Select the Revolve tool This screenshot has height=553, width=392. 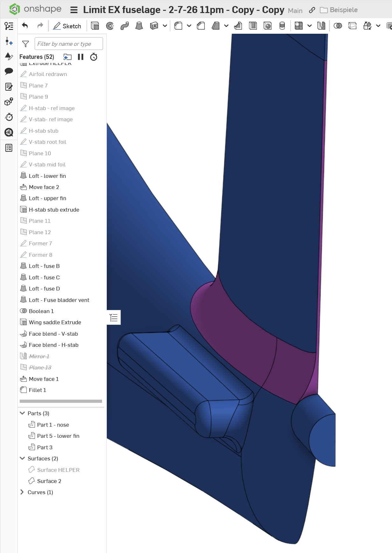coord(110,26)
